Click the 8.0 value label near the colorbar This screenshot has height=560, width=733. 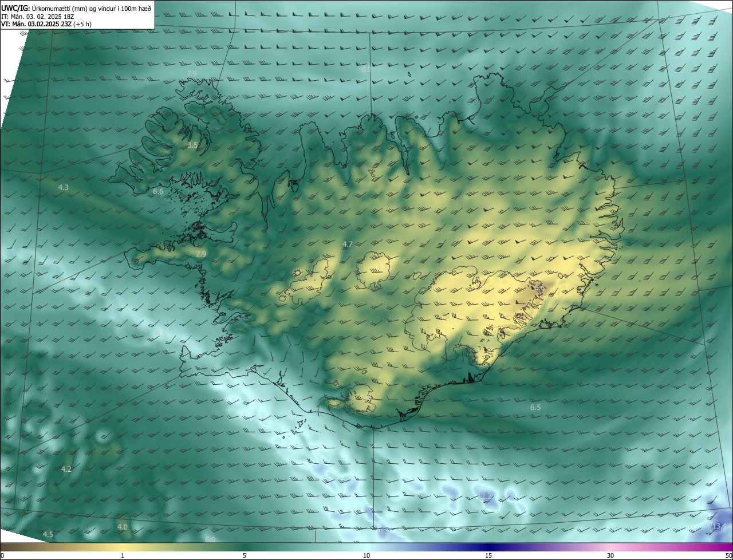(x=210, y=539)
